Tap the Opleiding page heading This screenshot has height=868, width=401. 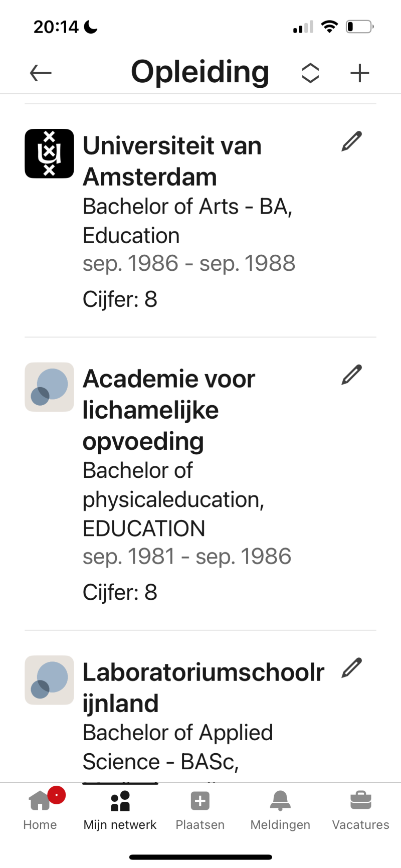200,72
